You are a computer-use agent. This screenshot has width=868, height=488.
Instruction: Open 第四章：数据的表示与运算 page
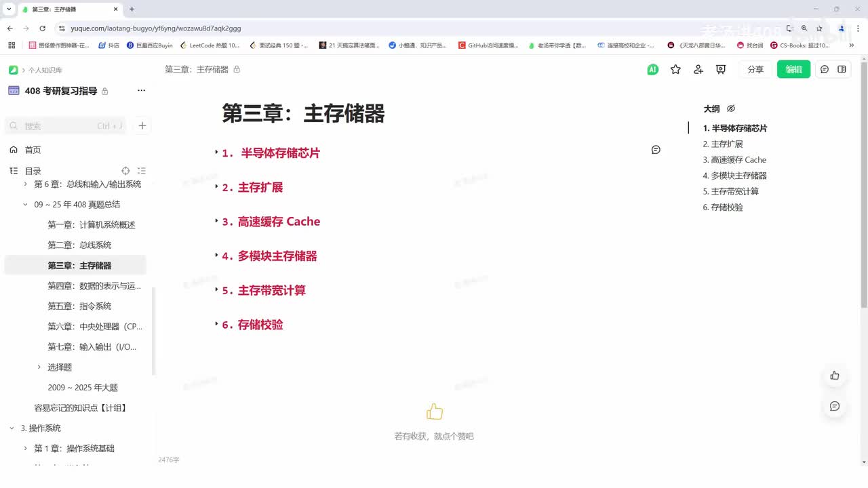click(94, 285)
